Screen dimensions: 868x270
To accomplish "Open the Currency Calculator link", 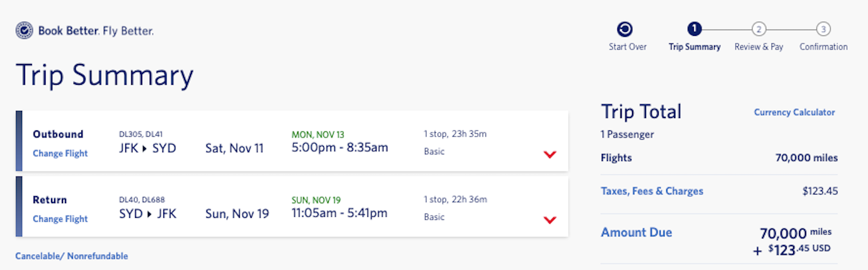I will [794, 112].
